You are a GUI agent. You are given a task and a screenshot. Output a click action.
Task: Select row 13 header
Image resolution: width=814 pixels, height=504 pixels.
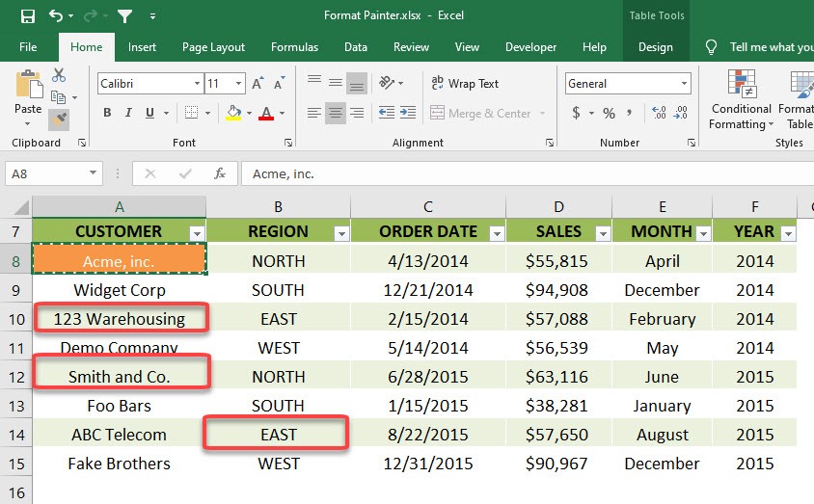[16, 406]
